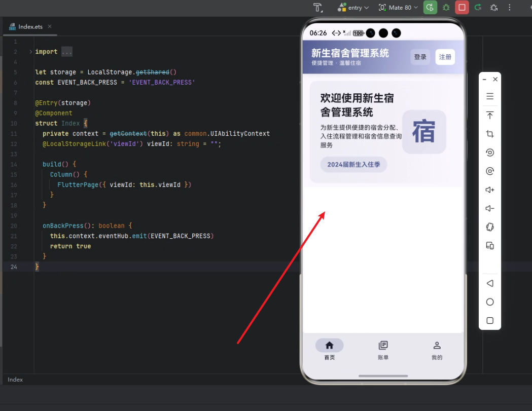Tap the 登录 login button on the phone
This screenshot has height=411, width=532.
coord(420,57)
